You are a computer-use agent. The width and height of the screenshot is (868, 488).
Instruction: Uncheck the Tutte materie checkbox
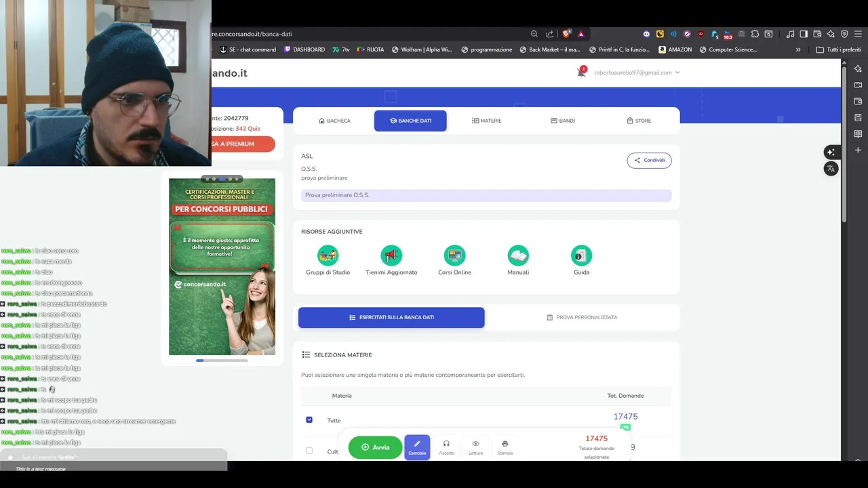[x=309, y=420]
